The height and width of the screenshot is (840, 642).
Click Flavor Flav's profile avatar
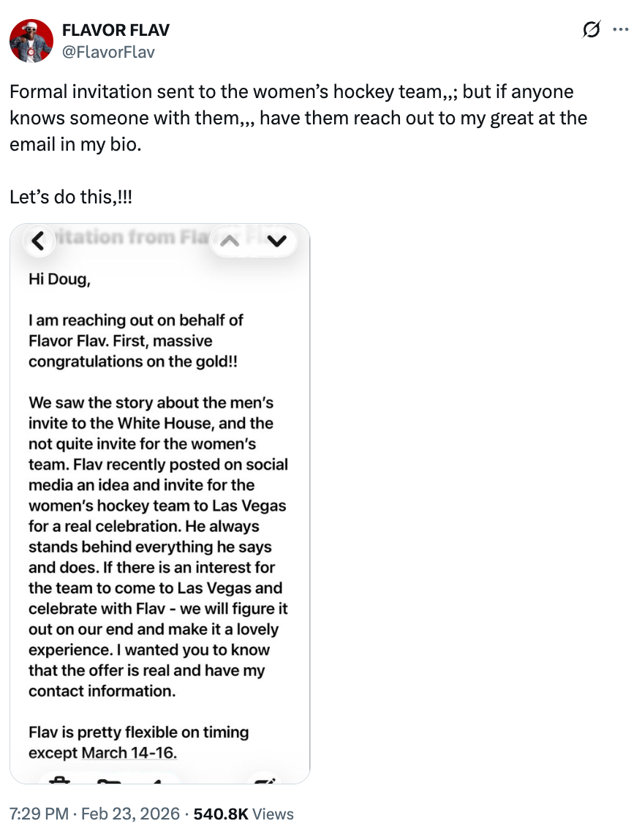(x=31, y=40)
